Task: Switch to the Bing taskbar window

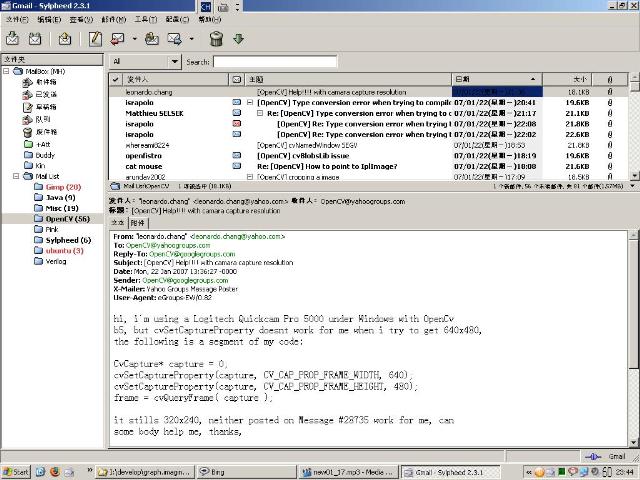Action: [x=247, y=472]
